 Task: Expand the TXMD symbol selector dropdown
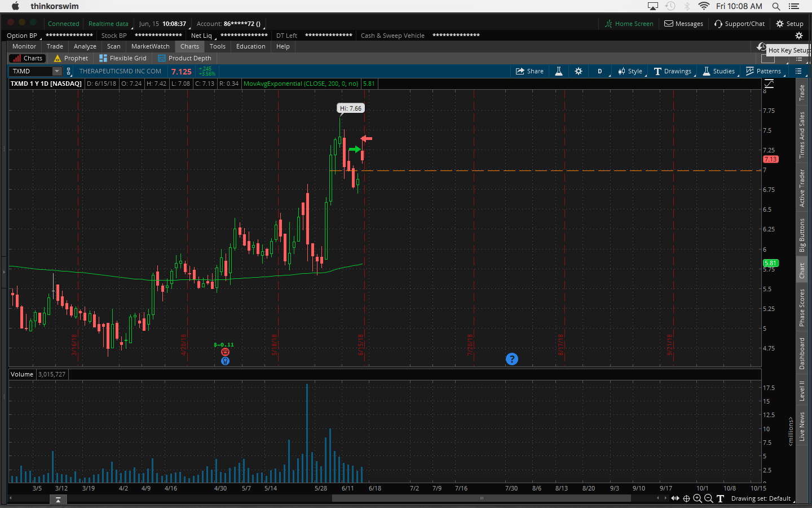[x=57, y=71]
